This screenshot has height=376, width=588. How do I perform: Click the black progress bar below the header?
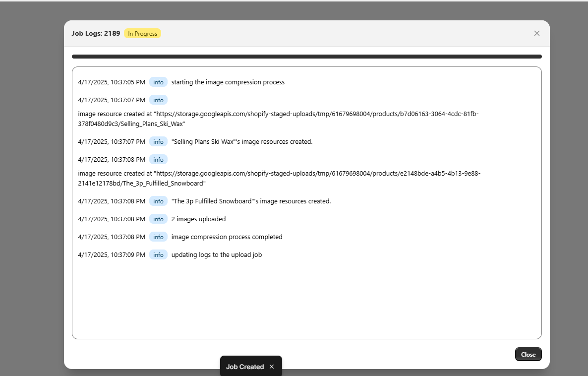306,56
